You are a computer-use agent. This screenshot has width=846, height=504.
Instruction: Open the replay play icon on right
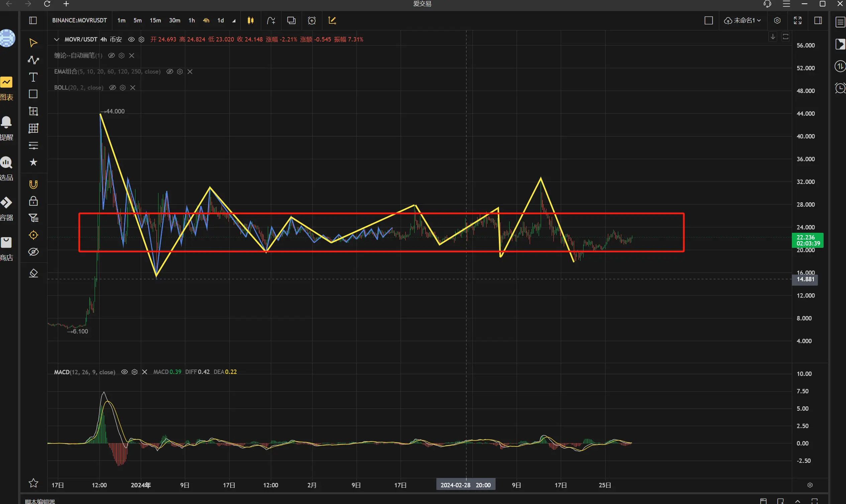click(x=840, y=44)
